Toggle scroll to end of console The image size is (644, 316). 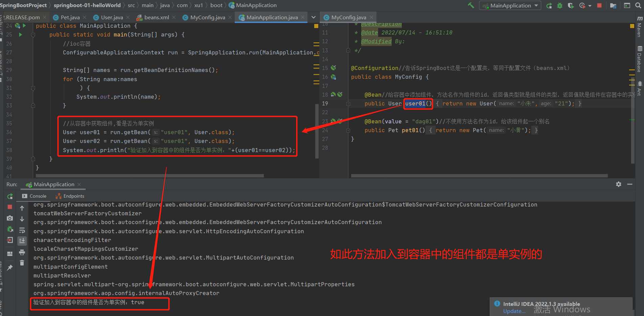point(22,241)
